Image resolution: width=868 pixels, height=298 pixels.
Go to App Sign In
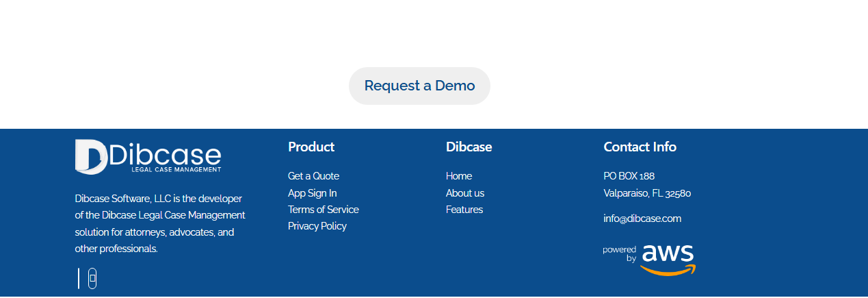pos(312,193)
